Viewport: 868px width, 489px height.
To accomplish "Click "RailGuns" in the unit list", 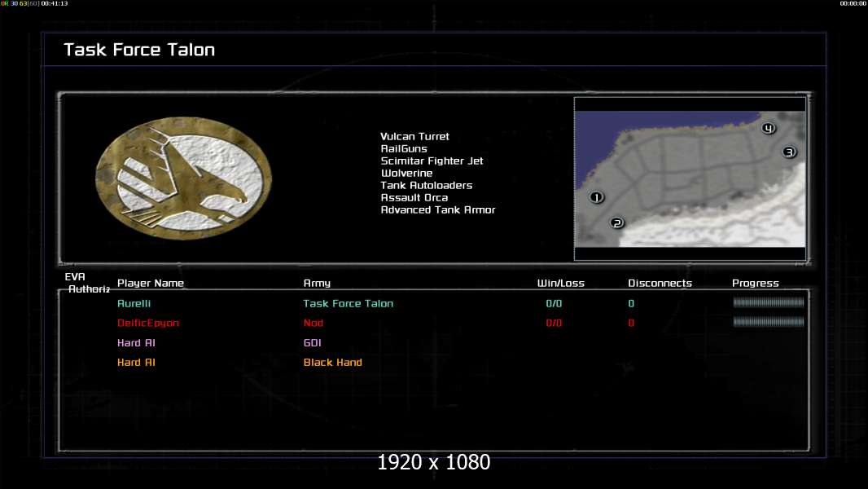I will pyautogui.click(x=404, y=148).
